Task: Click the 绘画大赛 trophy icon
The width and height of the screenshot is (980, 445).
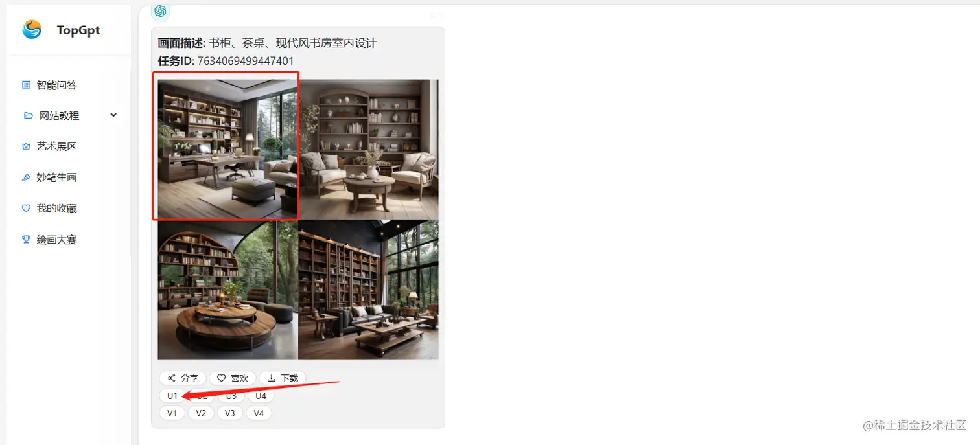Action: (26, 239)
